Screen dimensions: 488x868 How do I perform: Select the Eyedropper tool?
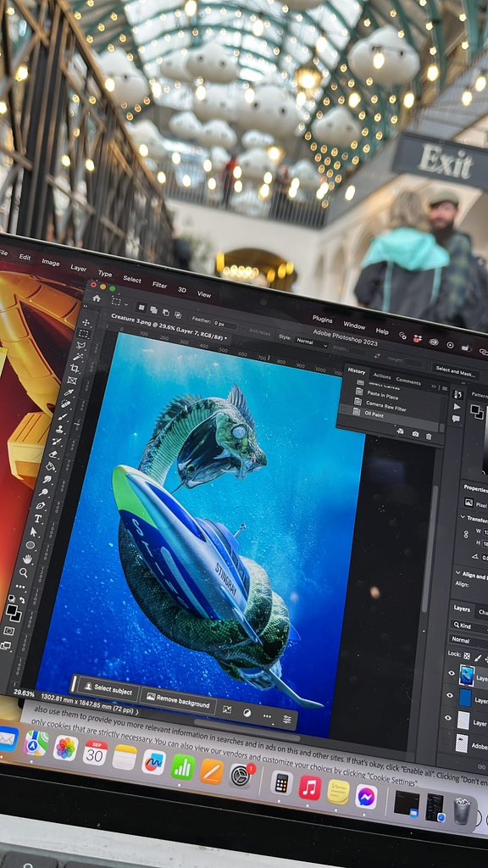pos(69,392)
